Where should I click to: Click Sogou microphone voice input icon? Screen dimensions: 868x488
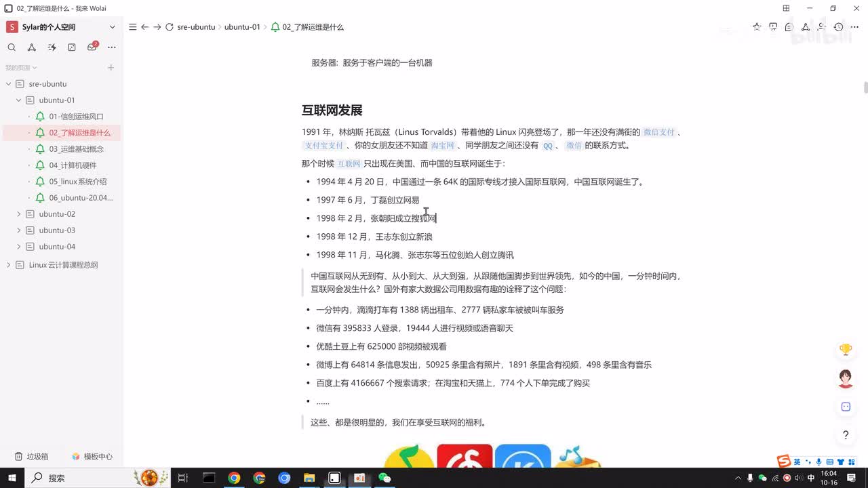point(819,462)
